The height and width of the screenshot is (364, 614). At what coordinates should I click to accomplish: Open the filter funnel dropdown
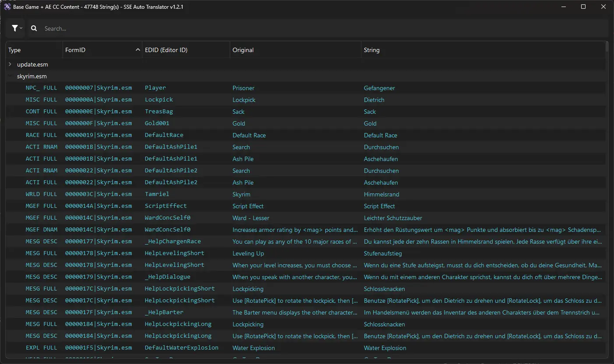pos(17,28)
